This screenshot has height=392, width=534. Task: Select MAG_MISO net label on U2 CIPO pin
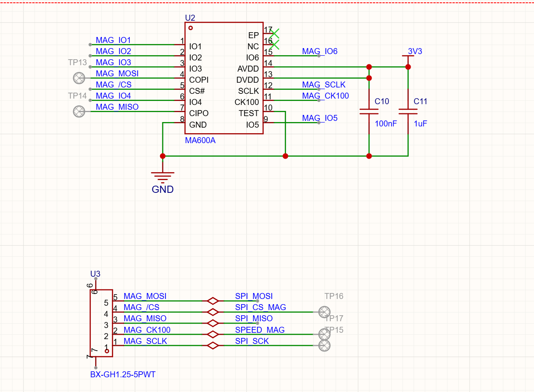coord(117,107)
